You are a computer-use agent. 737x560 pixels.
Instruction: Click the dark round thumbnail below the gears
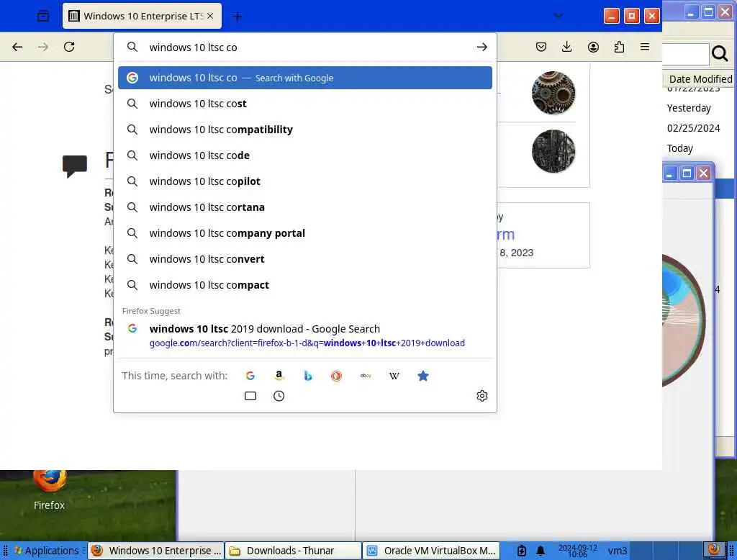553,151
